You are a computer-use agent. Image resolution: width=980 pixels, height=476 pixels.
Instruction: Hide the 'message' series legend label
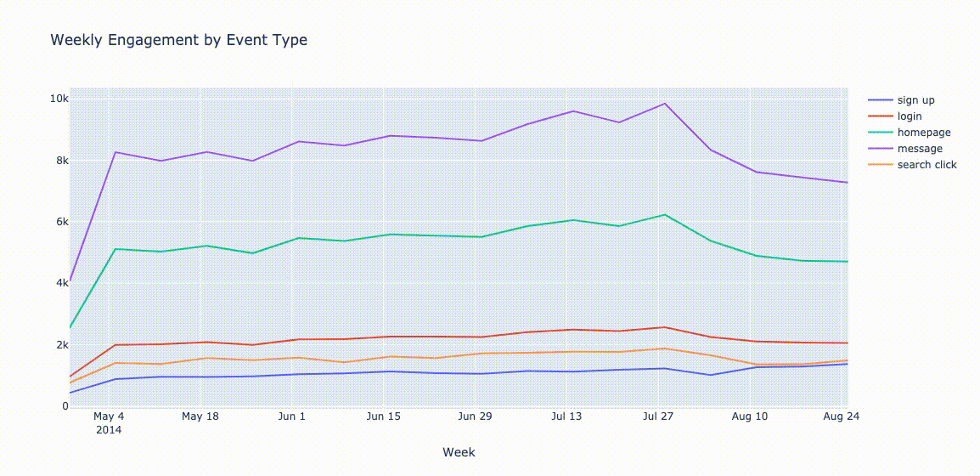coord(919,149)
